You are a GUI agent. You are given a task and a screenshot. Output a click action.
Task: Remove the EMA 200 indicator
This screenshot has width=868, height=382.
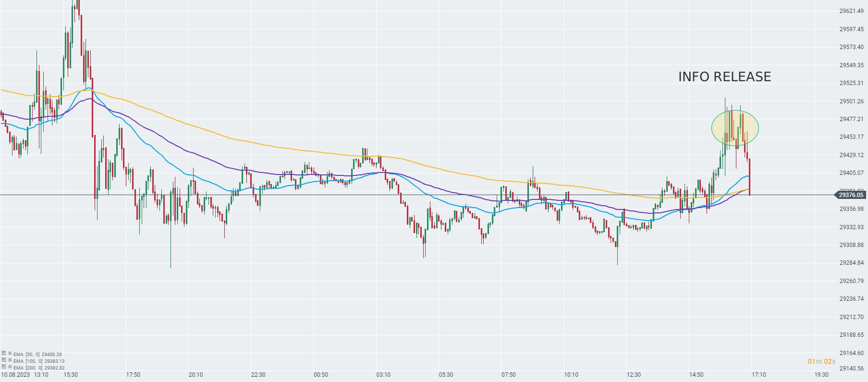10,367
